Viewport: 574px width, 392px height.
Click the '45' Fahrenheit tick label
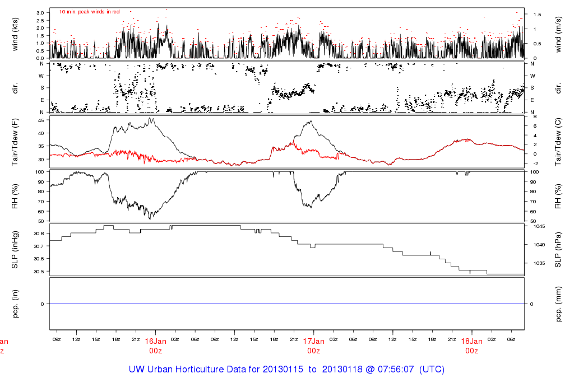click(40, 120)
